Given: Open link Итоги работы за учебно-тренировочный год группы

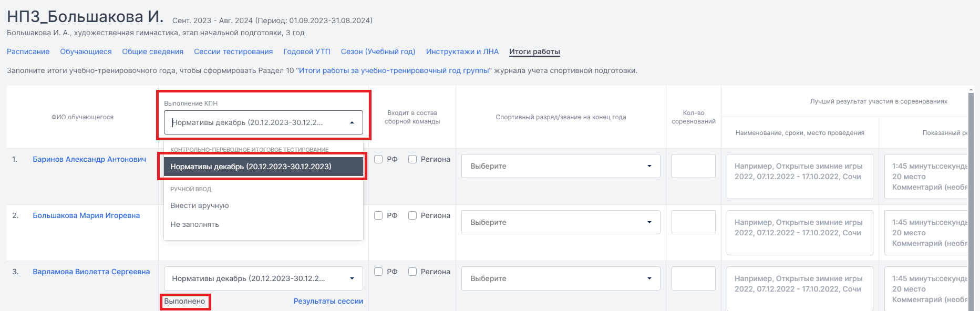Looking at the screenshot, I should coord(395,70).
